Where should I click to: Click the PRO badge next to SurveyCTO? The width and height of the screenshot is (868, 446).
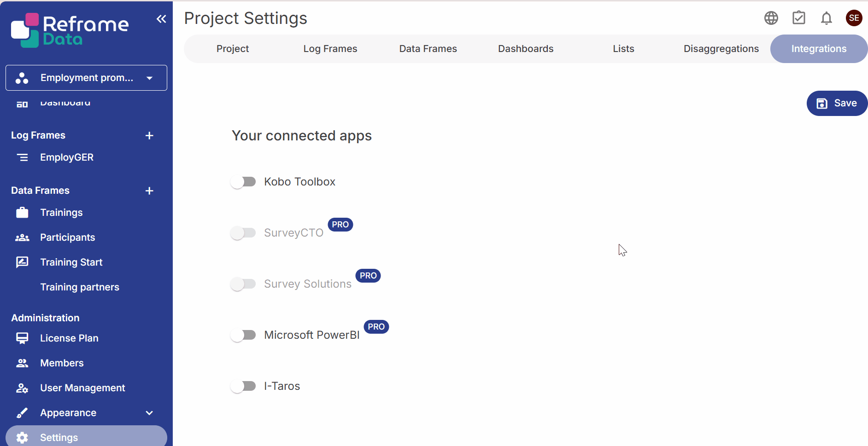pos(340,224)
